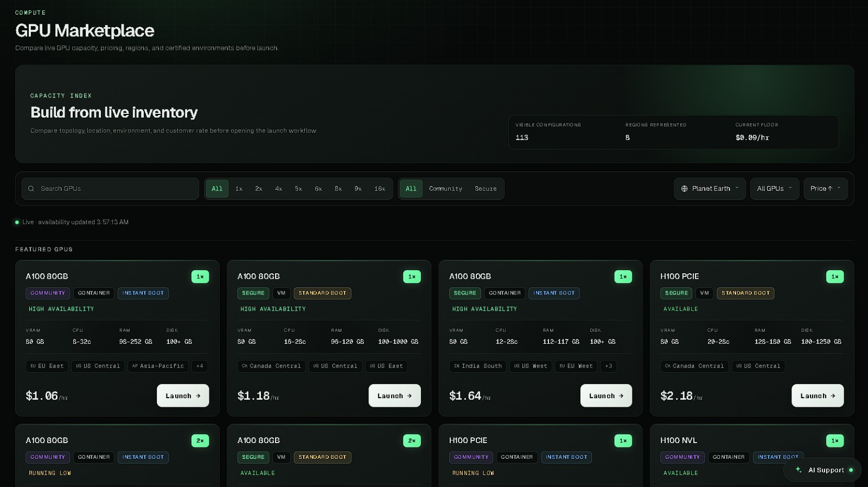This screenshot has width=868, height=487.
Task: Click HIGH AVAILABILITY on $1.18 card
Action: pos(273,309)
